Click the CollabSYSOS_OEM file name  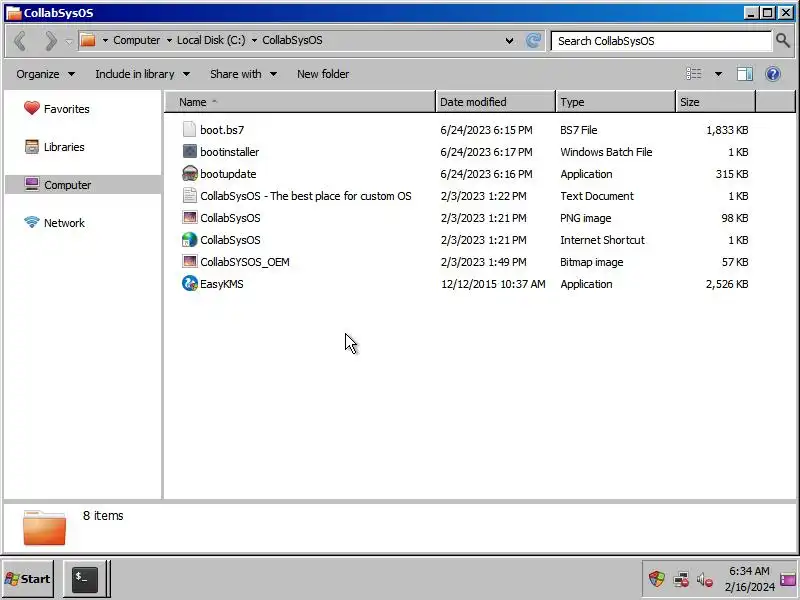point(245,262)
